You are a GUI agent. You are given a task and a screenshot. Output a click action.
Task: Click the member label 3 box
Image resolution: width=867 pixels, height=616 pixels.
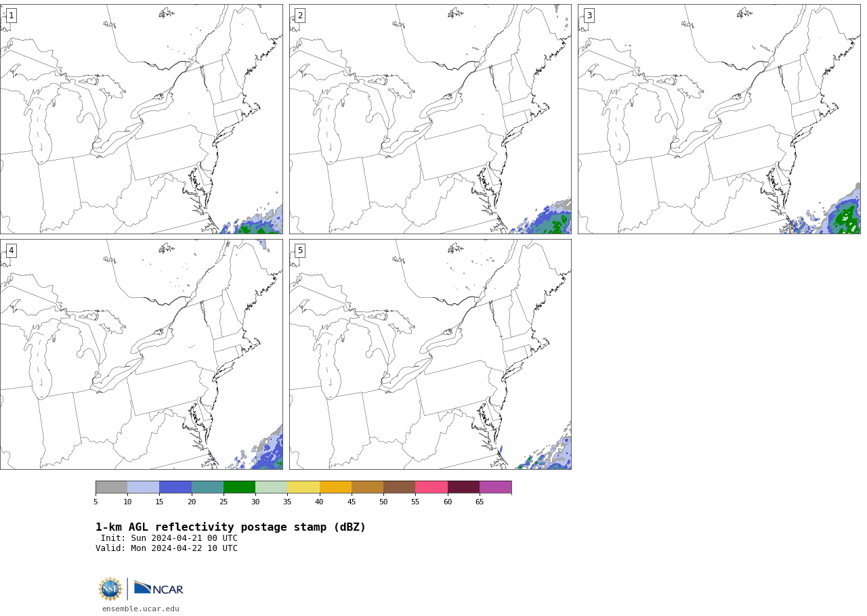coord(589,16)
